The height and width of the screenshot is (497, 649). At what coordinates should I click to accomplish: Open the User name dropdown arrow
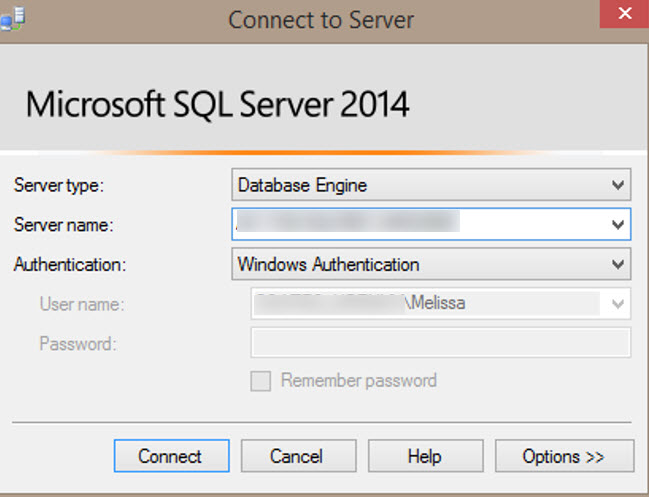[618, 304]
